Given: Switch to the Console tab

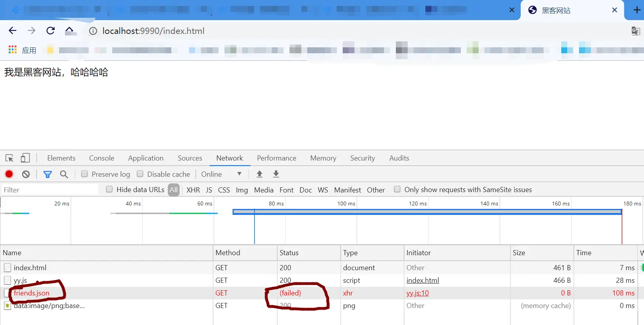Looking at the screenshot, I should point(102,158).
